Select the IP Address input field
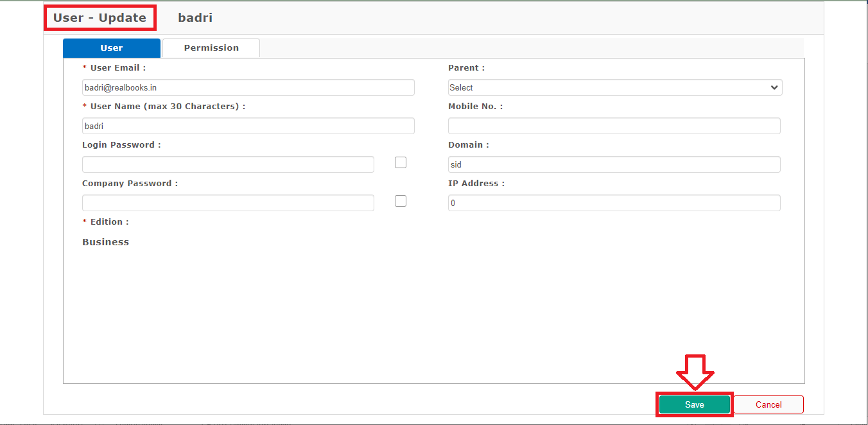The height and width of the screenshot is (425, 868). coord(614,203)
